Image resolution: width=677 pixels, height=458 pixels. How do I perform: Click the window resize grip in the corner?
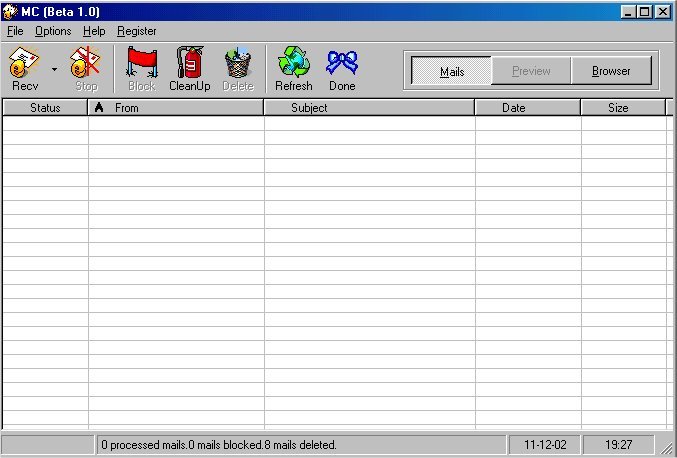(x=668, y=448)
